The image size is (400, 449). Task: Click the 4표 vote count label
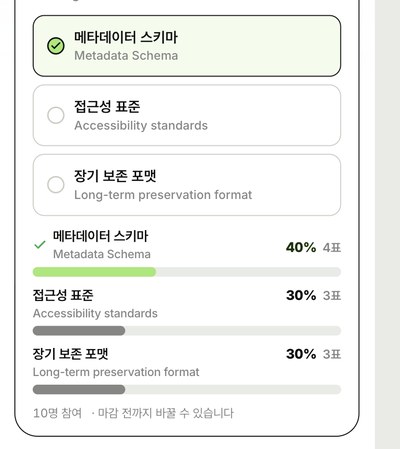click(x=332, y=248)
